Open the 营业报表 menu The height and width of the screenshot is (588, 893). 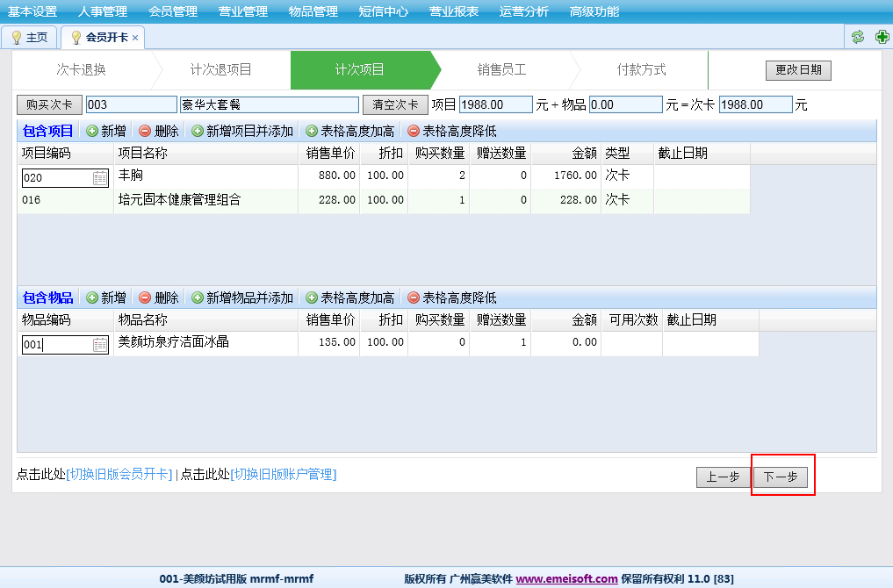454,11
